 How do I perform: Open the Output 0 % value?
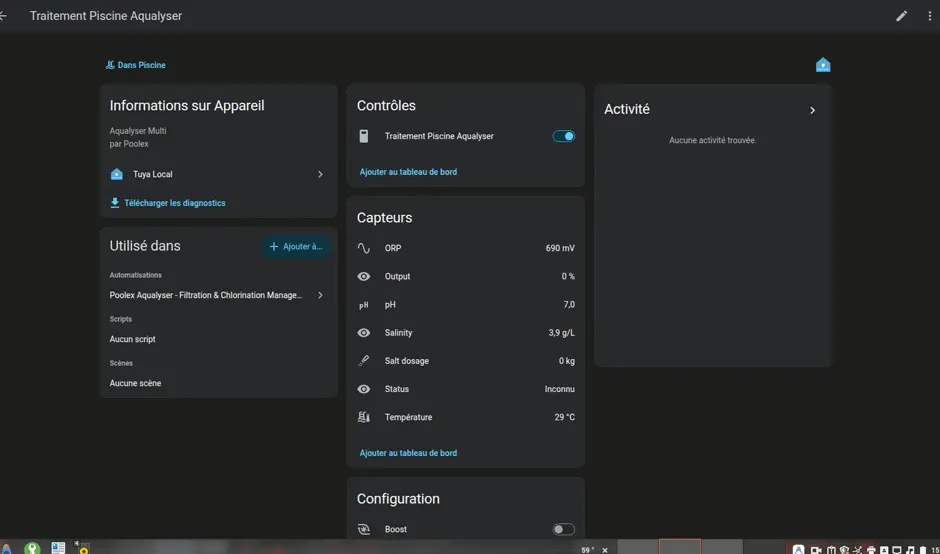[x=568, y=276]
